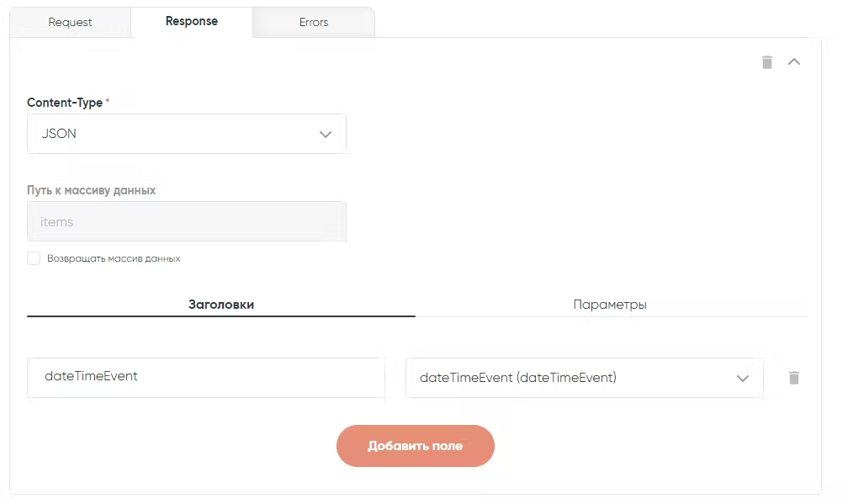Switch to the Параметры section tab

click(x=610, y=305)
